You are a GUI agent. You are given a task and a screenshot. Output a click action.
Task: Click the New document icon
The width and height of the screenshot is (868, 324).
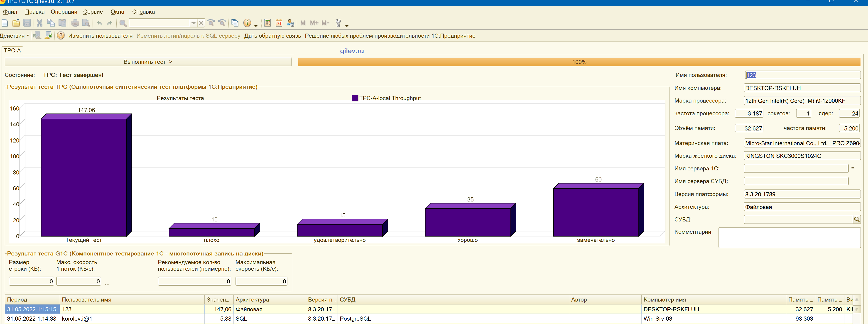[5, 23]
